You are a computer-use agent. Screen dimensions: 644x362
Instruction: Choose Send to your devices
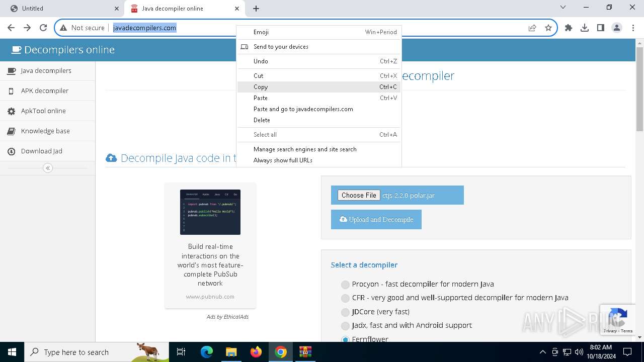319,47
